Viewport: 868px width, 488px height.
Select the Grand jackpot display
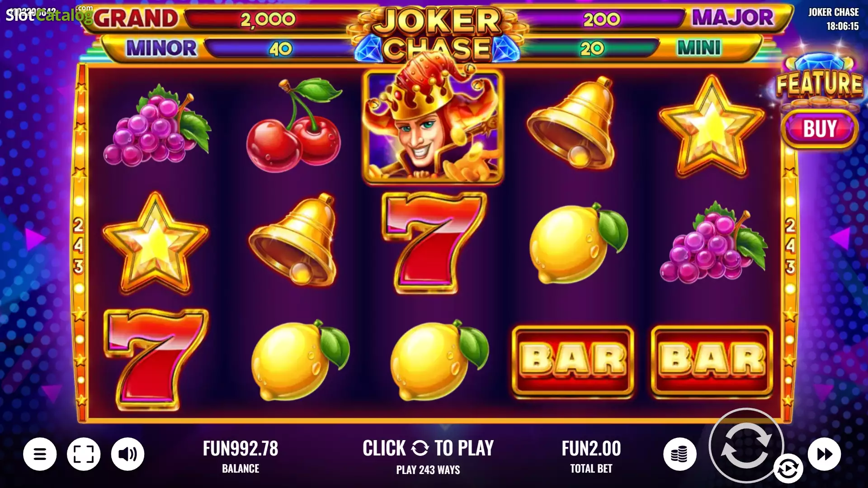[226, 19]
